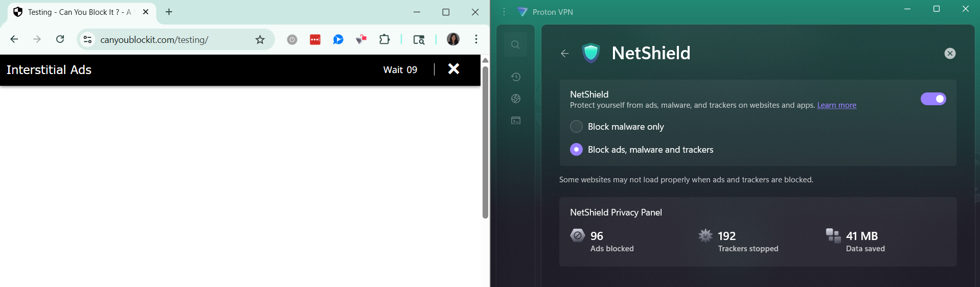This screenshot has height=287, width=980.
Task: Select the Block malware only option
Action: tap(576, 127)
